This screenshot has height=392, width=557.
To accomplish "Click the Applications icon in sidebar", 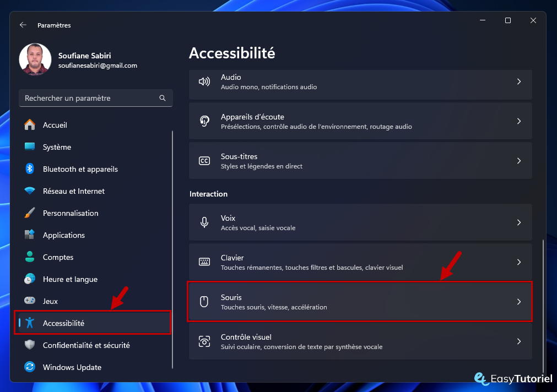I will (x=30, y=235).
